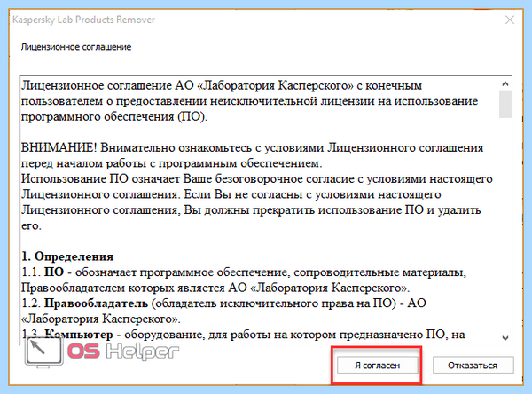Close the Kaspersky Lab Products Remover window

[510, 20]
